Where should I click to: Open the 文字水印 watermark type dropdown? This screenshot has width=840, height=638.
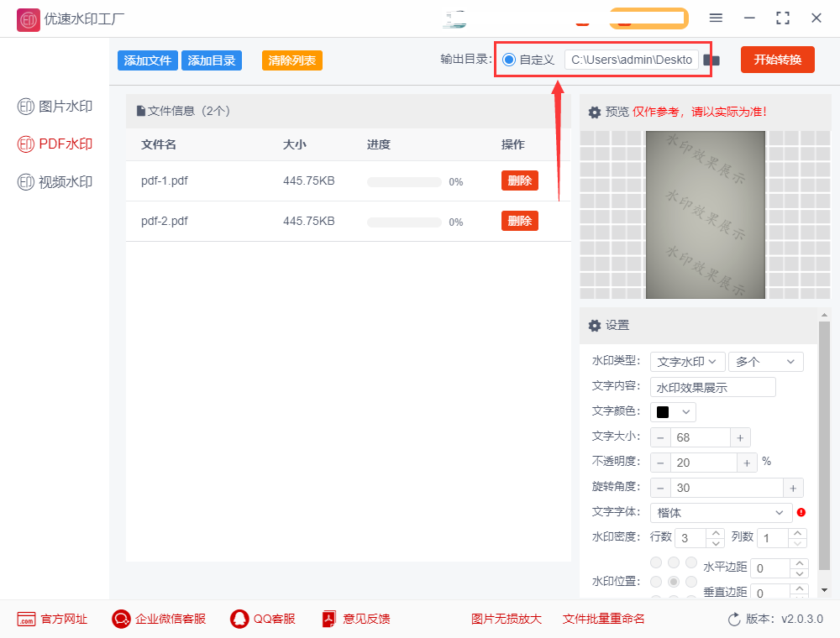tap(687, 362)
